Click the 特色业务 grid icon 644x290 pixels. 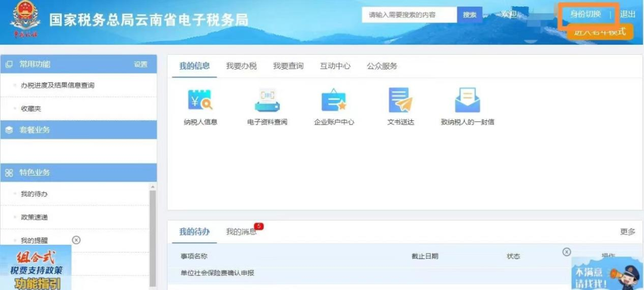tap(9, 173)
